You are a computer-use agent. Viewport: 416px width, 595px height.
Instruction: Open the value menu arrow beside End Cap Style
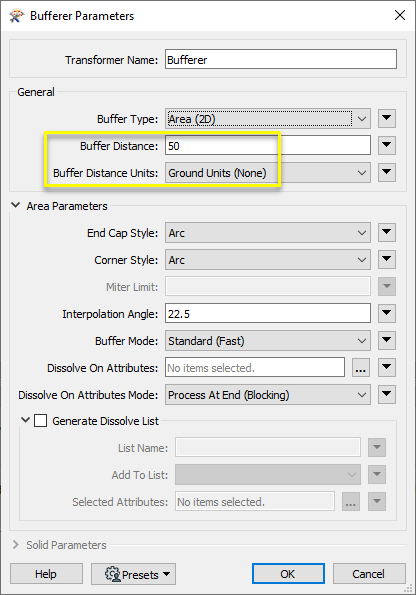tap(387, 232)
